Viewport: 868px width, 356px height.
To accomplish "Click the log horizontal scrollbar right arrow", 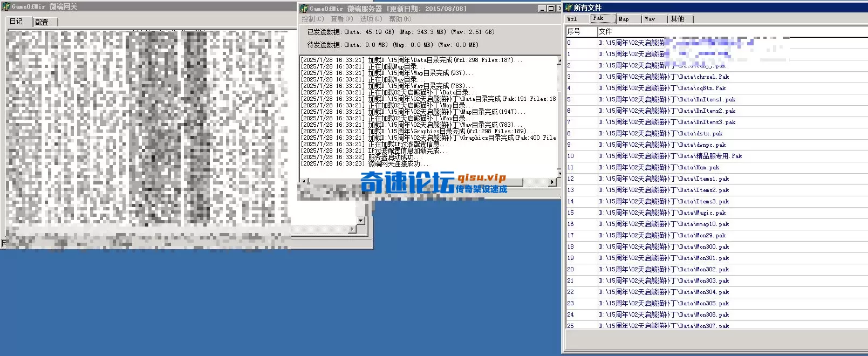I will (x=552, y=182).
